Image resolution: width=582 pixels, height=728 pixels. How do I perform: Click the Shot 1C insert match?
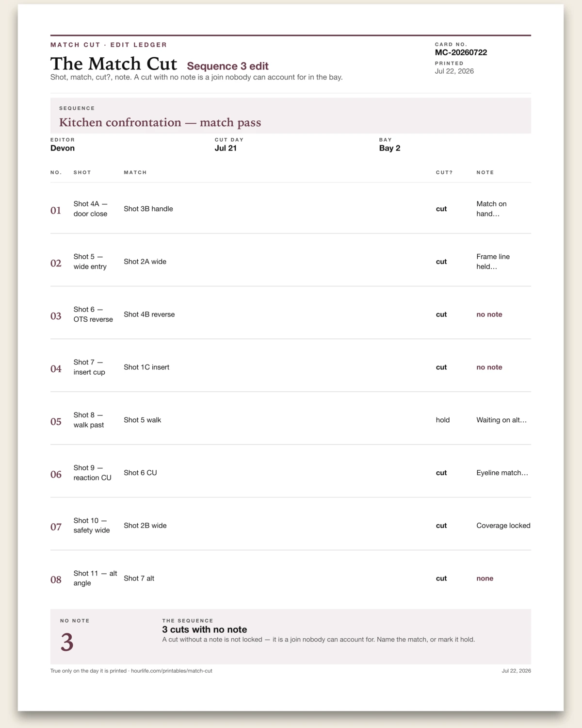coord(146,367)
